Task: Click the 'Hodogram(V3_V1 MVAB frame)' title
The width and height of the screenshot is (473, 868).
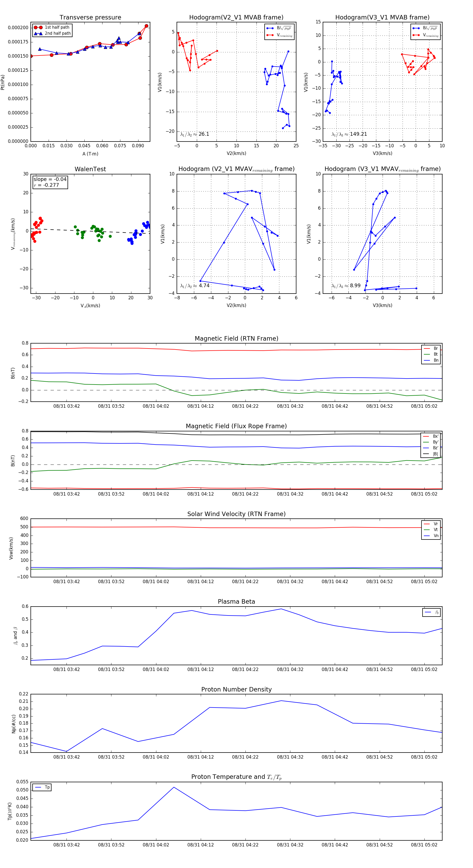Action: [382, 17]
